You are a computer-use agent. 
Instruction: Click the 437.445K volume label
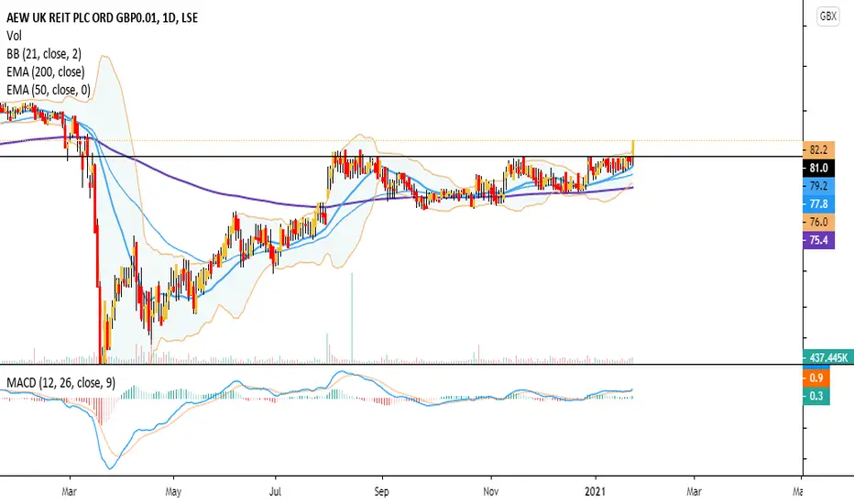pos(828,357)
